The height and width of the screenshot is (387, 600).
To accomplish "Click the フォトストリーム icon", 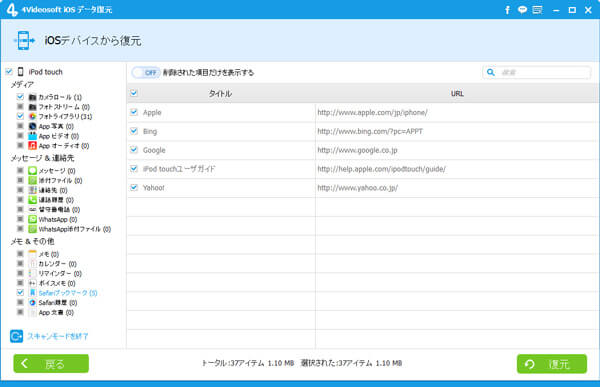I will [33, 107].
